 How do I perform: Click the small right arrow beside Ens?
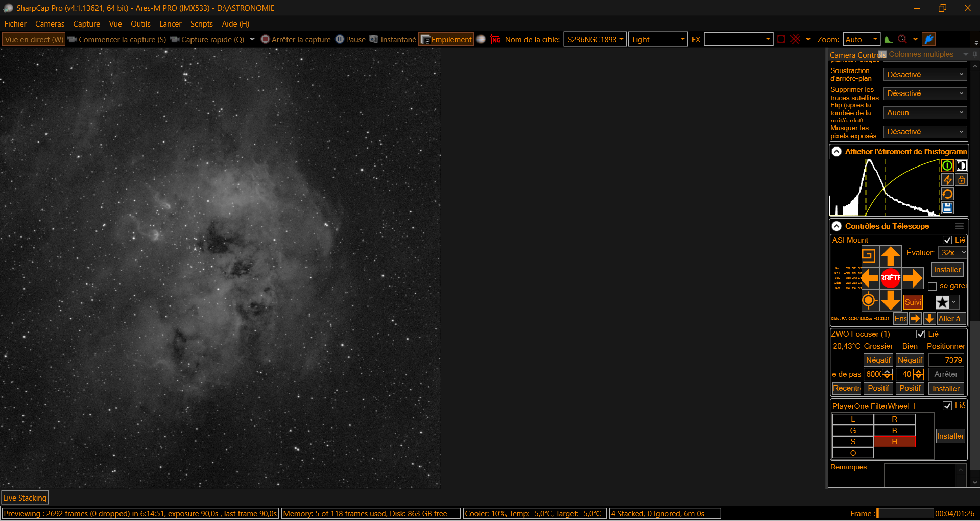click(916, 319)
